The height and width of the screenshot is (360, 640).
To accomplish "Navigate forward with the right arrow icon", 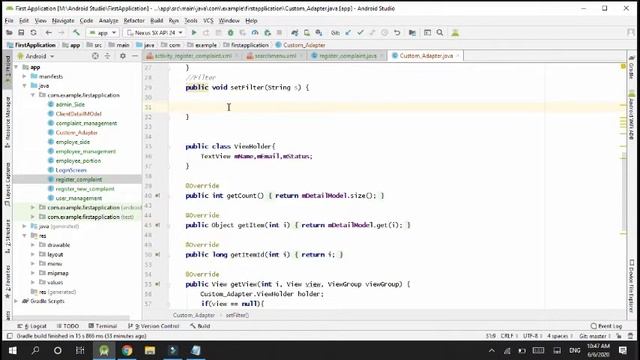I will [x=61, y=33].
